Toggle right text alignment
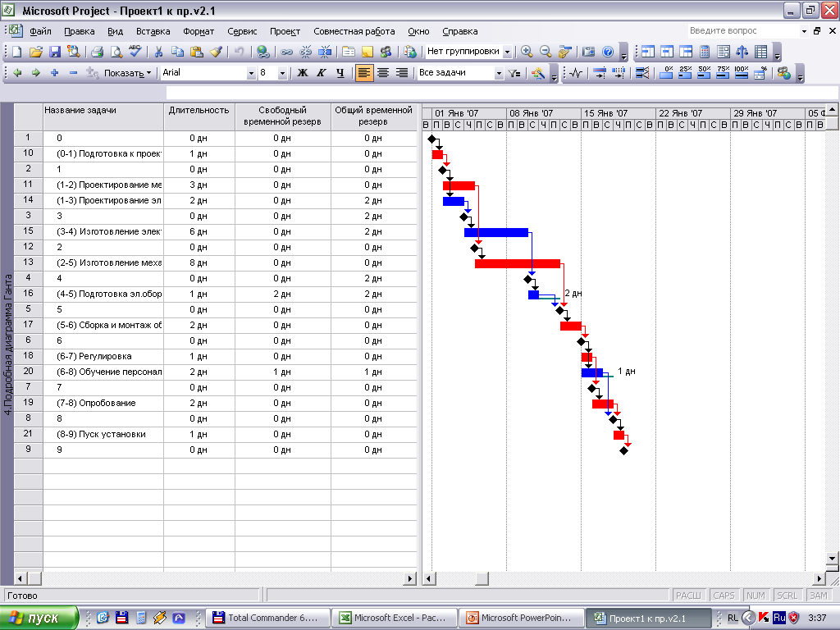This screenshot has width=840, height=630. (401, 73)
